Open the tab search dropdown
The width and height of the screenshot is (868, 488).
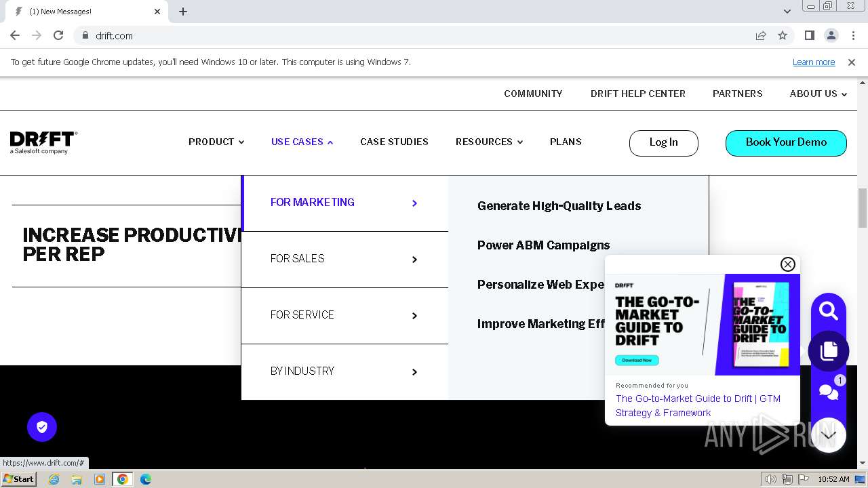tap(787, 12)
